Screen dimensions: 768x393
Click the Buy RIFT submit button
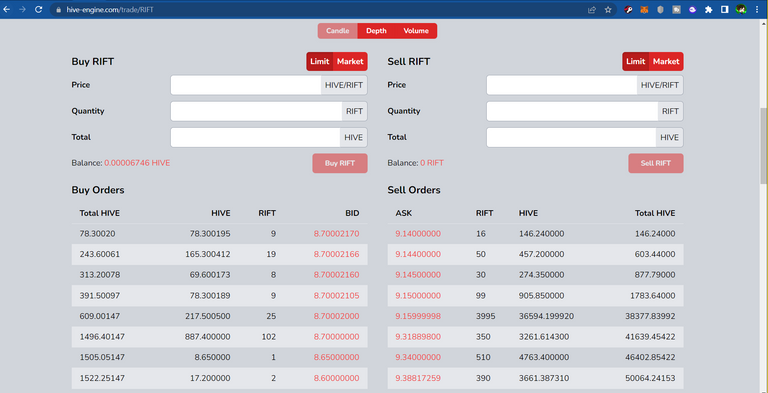(340, 163)
